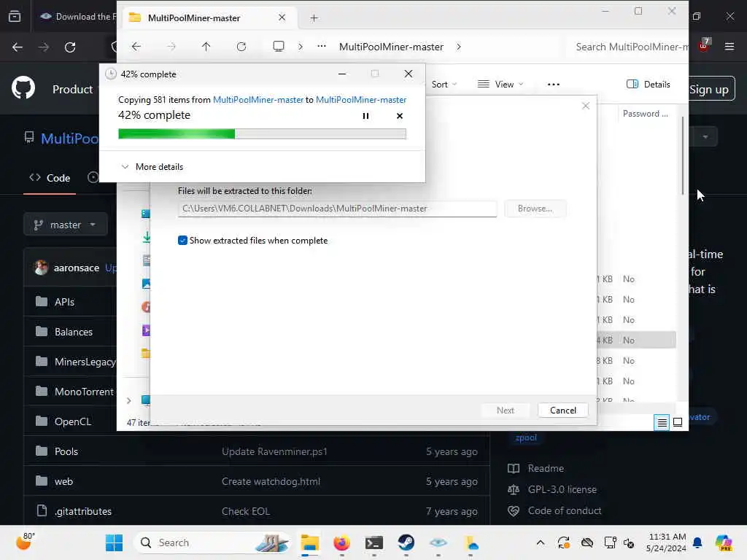The image size is (747, 560).
Task: Click the Next button in the extract dialog
Action: tap(505, 410)
